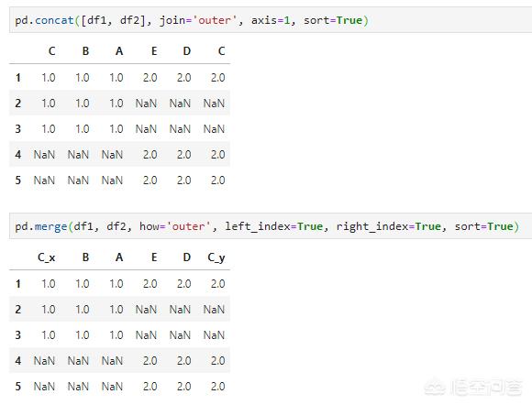Screen dimensions: 532x405
Task: Select the C_y column header
Action: (x=216, y=257)
